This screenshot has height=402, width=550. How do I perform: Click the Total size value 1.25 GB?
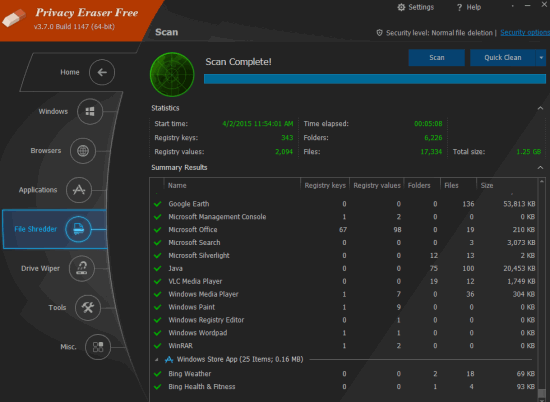pos(529,152)
